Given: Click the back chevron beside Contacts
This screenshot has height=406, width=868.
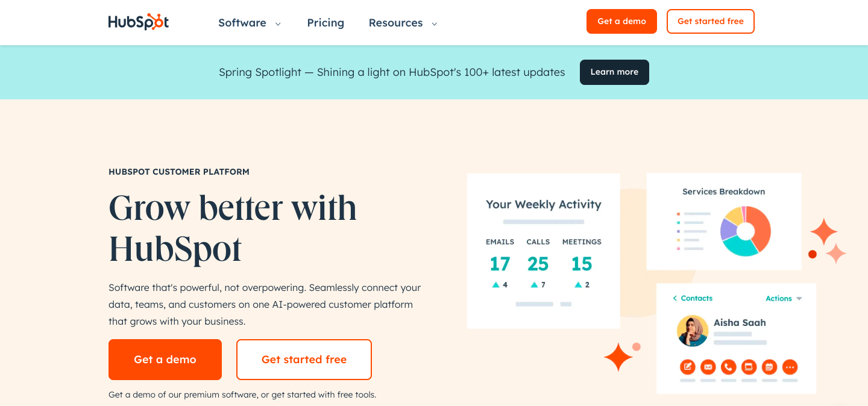Looking at the screenshot, I should tap(675, 298).
